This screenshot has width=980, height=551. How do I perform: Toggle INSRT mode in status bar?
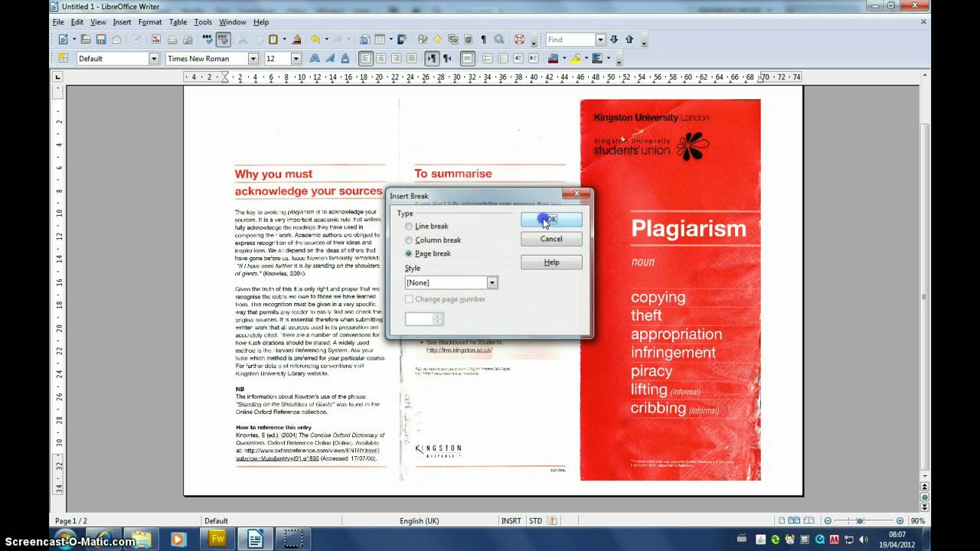coord(511,521)
